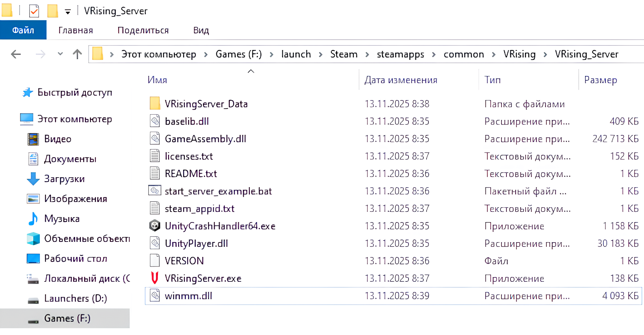Select the file name GameAssembly.dll
Screen dimensions: 644x335
pos(206,139)
